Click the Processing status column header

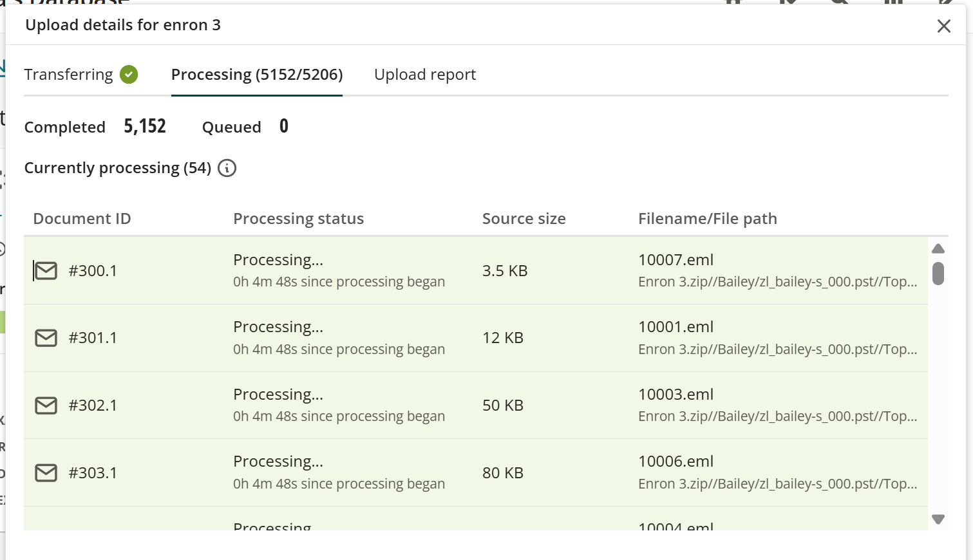tap(298, 219)
